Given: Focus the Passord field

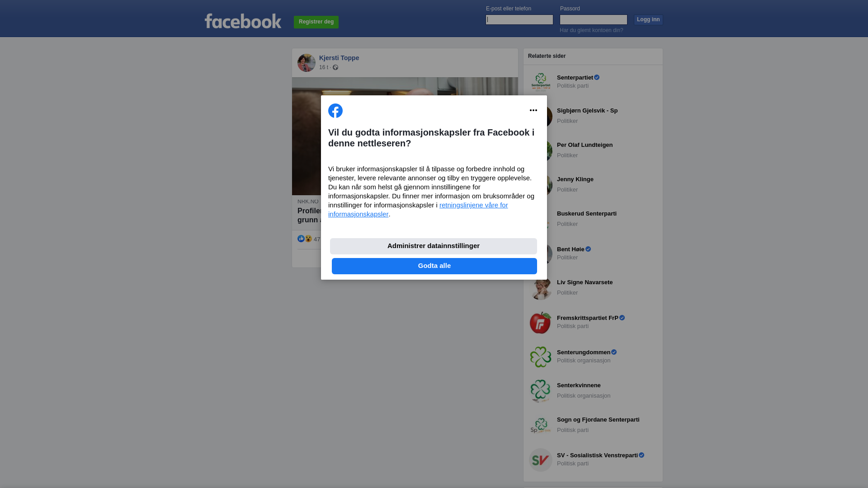Looking at the screenshot, I should point(594,19).
